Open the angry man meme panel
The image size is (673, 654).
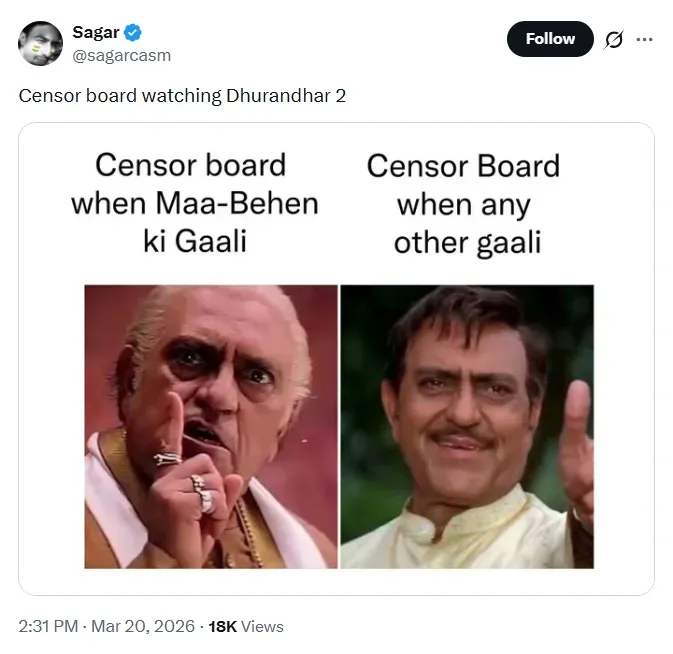(210, 427)
